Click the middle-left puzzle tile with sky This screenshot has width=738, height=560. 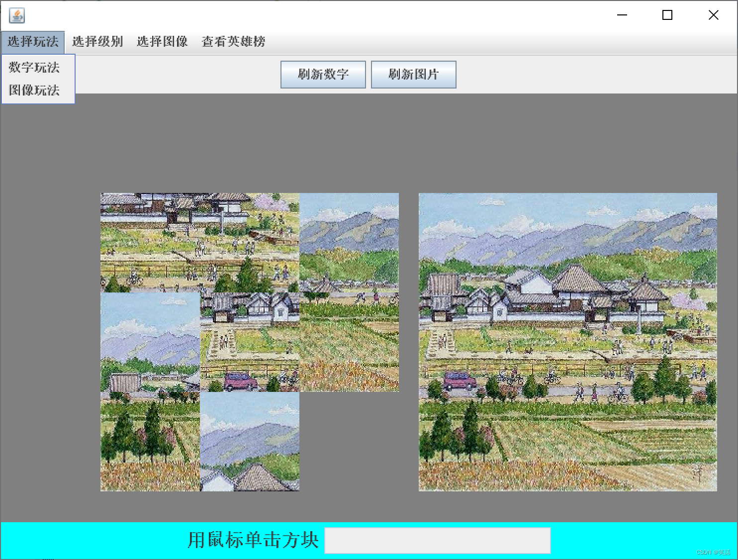point(150,342)
